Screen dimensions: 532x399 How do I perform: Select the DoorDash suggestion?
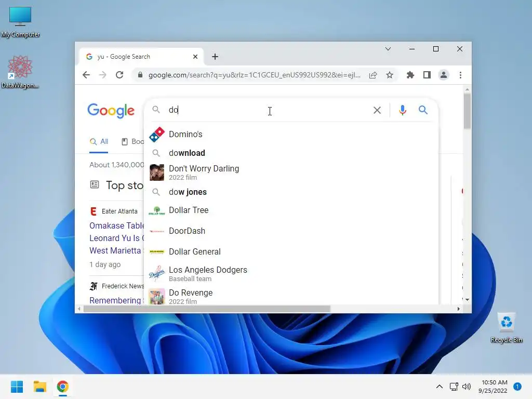point(291,231)
